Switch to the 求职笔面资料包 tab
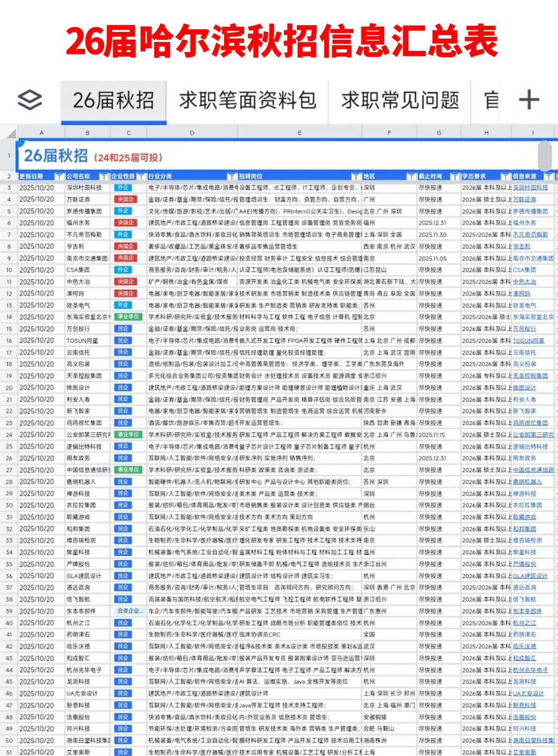 pyautogui.click(x=248, y=101)
